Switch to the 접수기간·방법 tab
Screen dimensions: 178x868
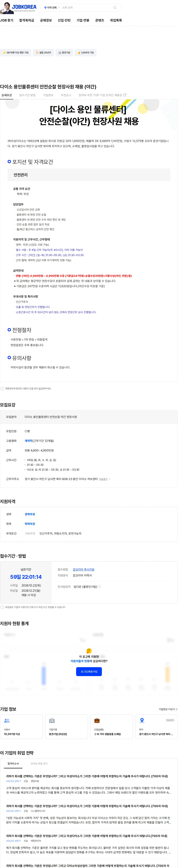click(x=27, y=95)
